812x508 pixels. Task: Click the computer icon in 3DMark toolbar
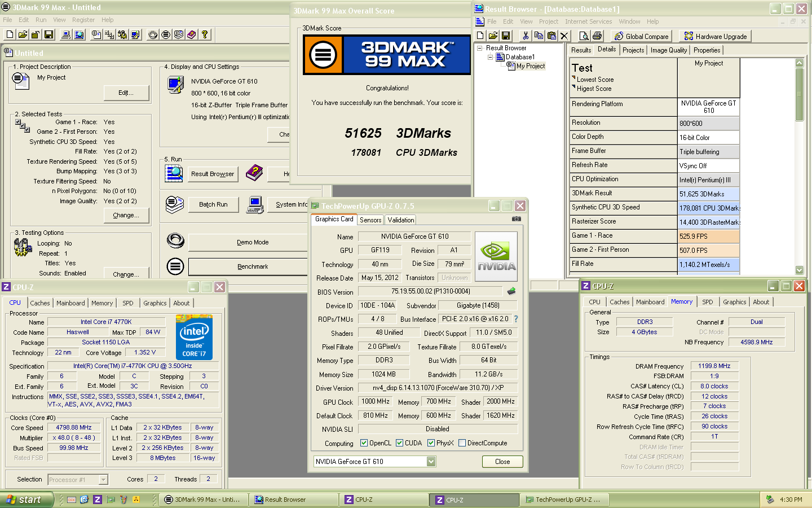pyautogui.click(x=66, y=35)
